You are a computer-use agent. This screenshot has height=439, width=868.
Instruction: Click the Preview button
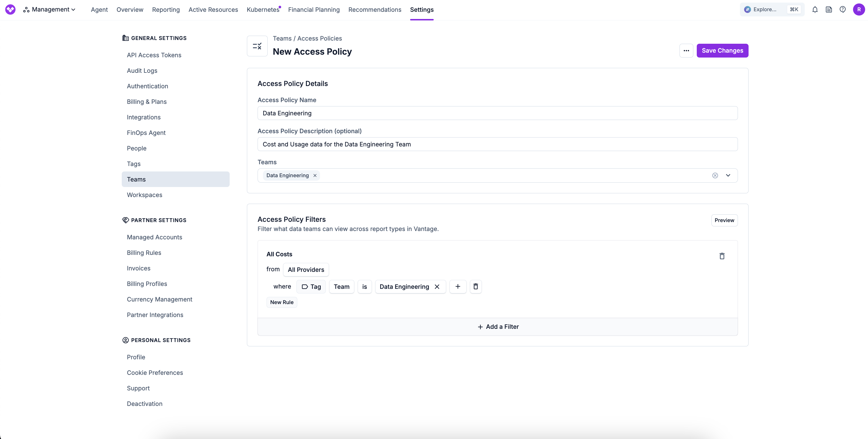coord(724,220)
